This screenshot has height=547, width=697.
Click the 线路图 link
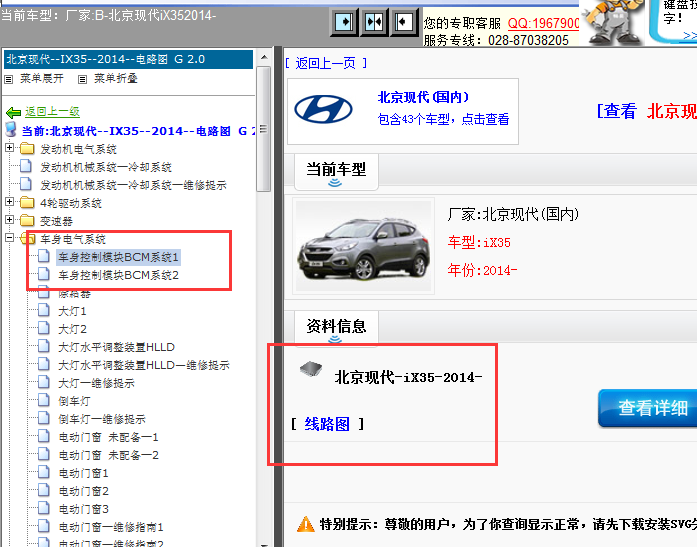327,424
